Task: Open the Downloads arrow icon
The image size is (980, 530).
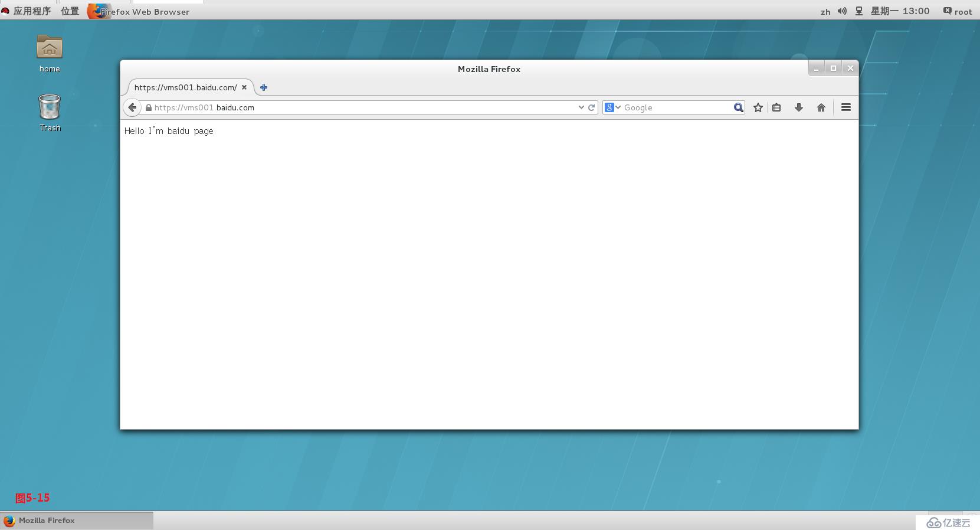Action: 799,107
